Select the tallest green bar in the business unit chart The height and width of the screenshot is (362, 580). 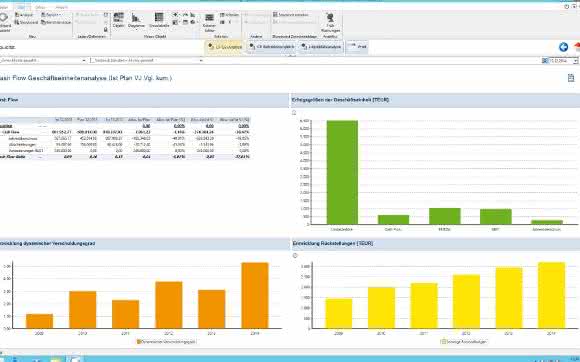[x=342, y=172]
